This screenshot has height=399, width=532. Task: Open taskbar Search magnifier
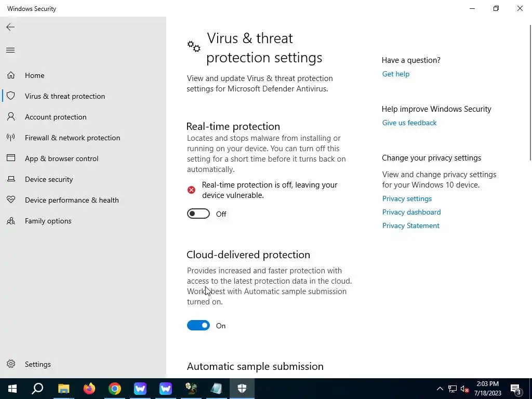pos(37,389)
